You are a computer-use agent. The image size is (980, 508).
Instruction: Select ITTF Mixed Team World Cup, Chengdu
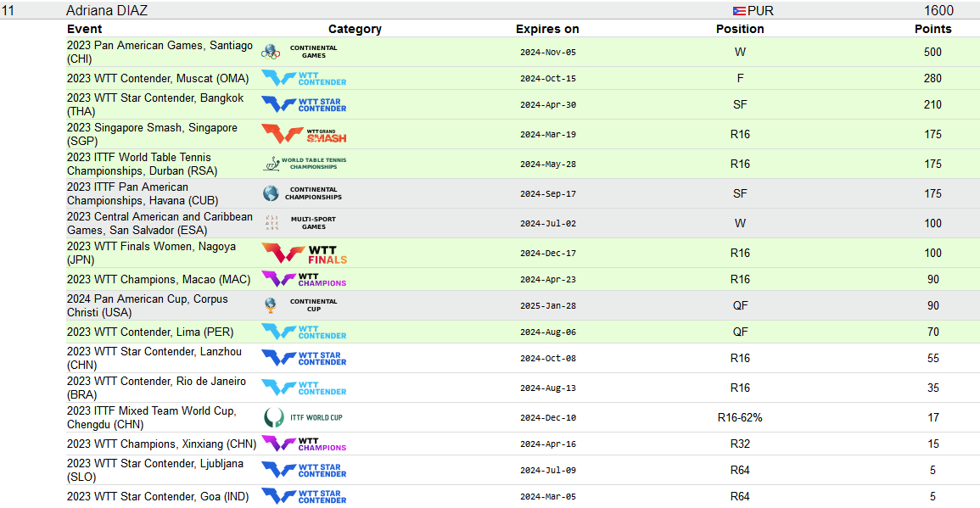pos(152,417)
